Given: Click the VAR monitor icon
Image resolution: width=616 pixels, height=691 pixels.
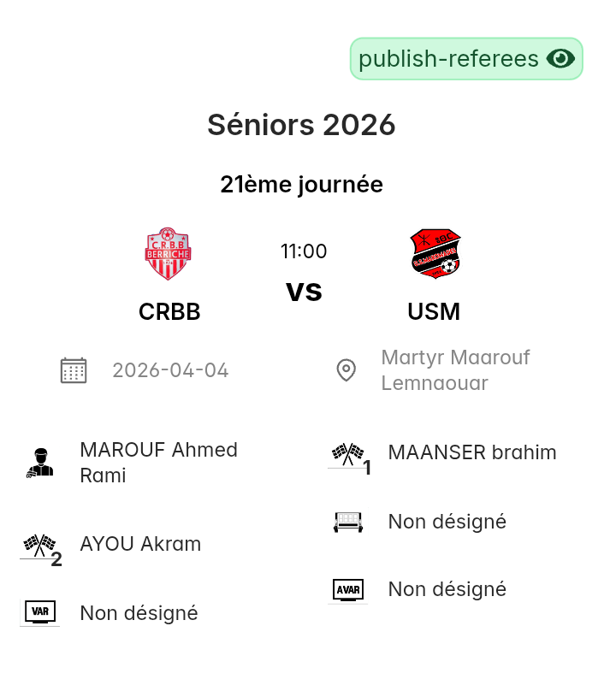Looking at the screenshot, I should coord(39,612).
